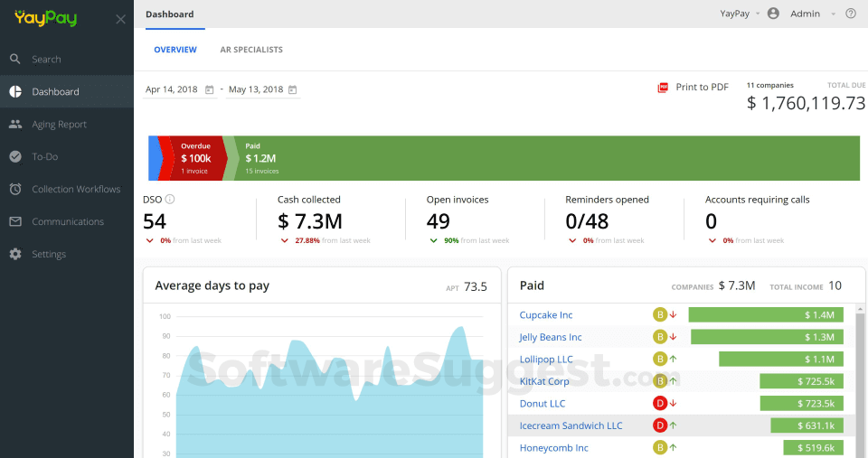Open the end date calendar picker

[292, 90]
